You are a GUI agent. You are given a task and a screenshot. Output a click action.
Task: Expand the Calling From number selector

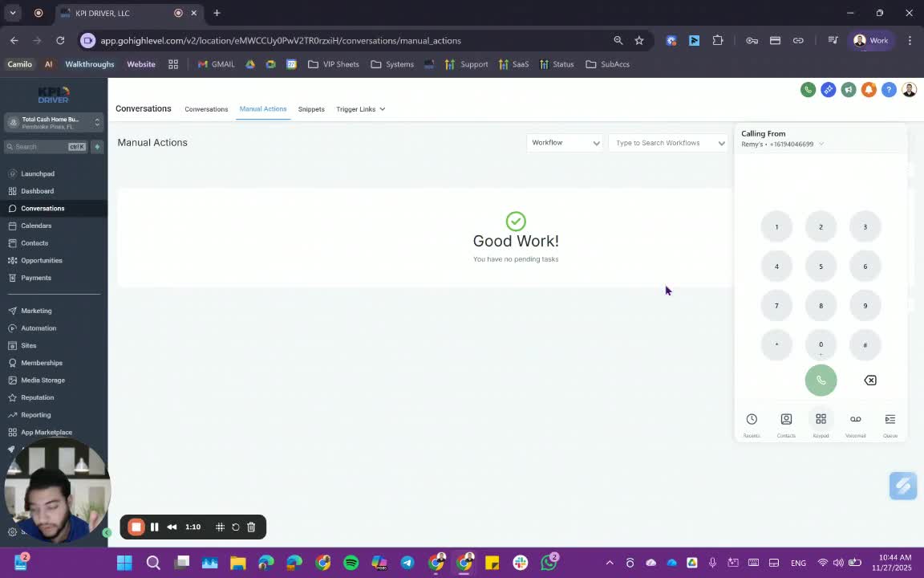[x=783, y=144]
